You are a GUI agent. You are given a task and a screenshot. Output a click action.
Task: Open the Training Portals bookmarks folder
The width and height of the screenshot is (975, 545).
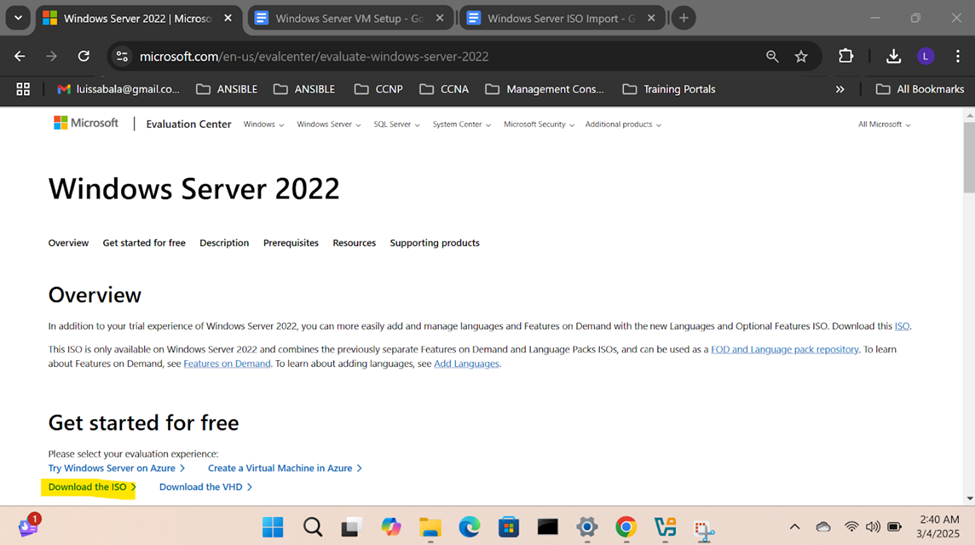pyautogui.click(x=668, y=90)
